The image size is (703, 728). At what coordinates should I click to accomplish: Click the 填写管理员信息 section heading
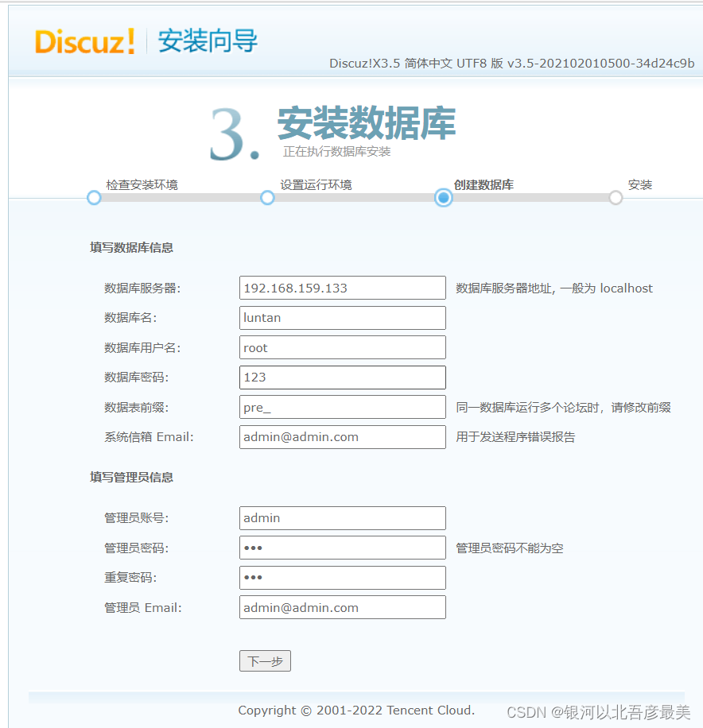point(131,478)
